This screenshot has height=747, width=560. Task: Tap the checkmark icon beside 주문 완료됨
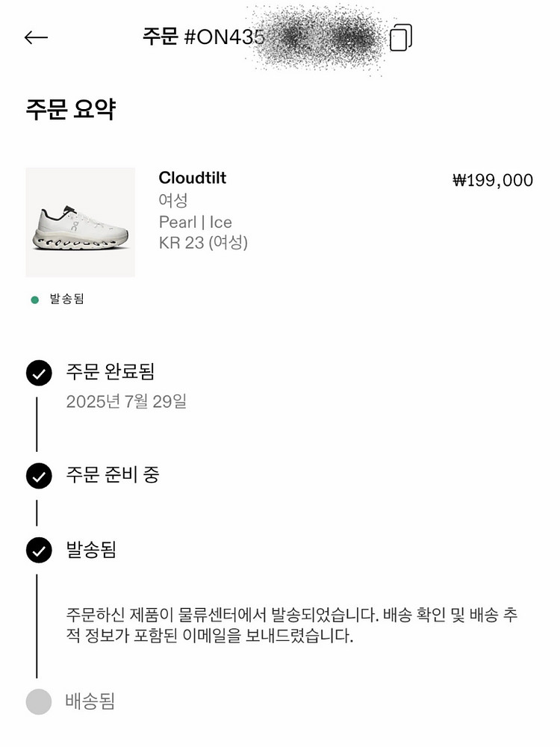(x=39, y=373)
